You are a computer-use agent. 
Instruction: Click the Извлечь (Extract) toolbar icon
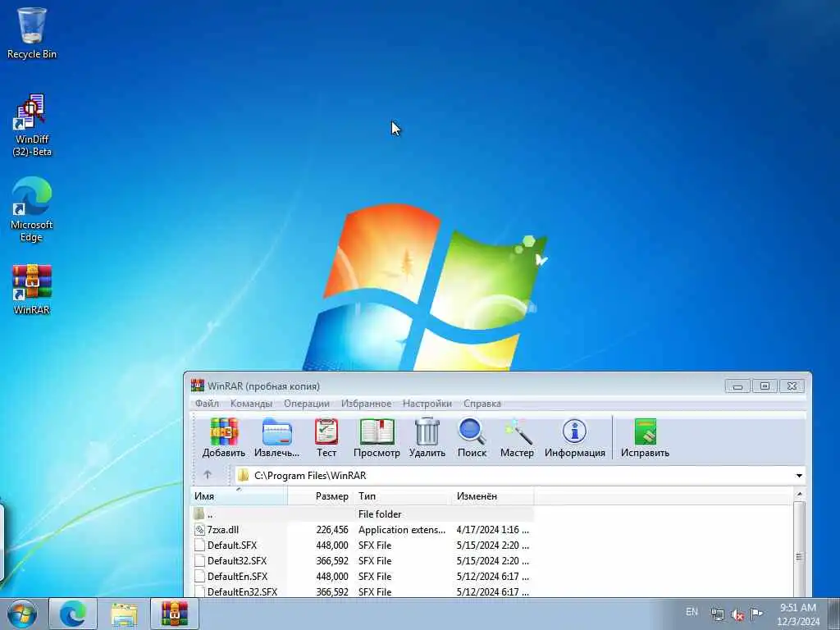point(276,438)
